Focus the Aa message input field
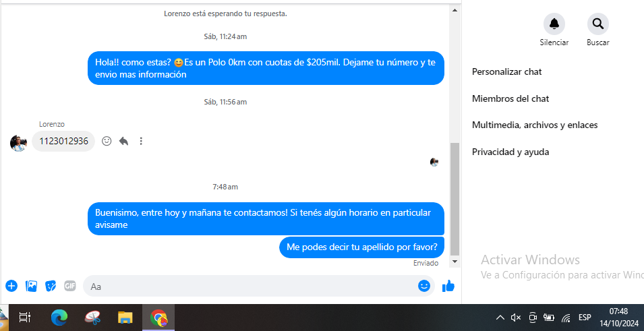 coord(259,286)
